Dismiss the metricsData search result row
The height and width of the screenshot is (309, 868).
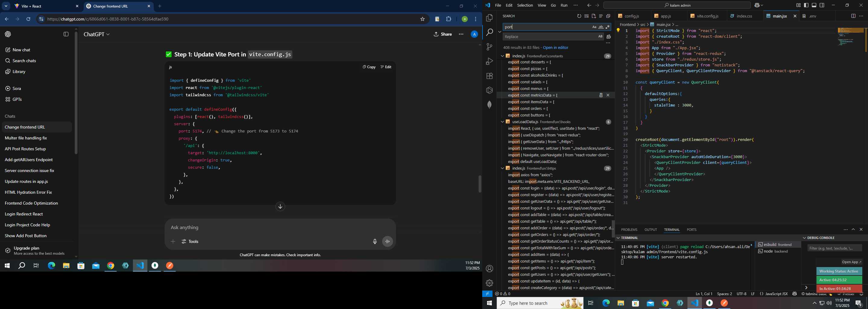click(608, 95)
